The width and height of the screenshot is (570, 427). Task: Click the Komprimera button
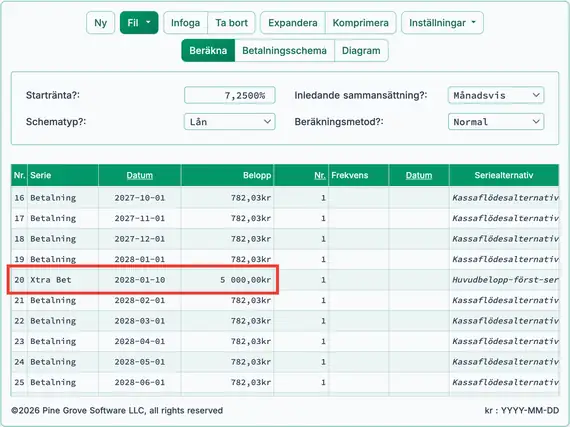361,23
